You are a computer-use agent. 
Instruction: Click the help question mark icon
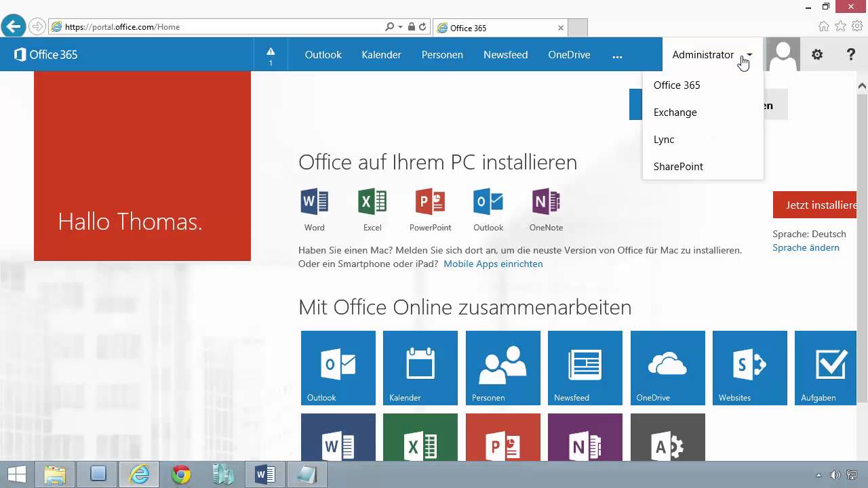(851, 55)
